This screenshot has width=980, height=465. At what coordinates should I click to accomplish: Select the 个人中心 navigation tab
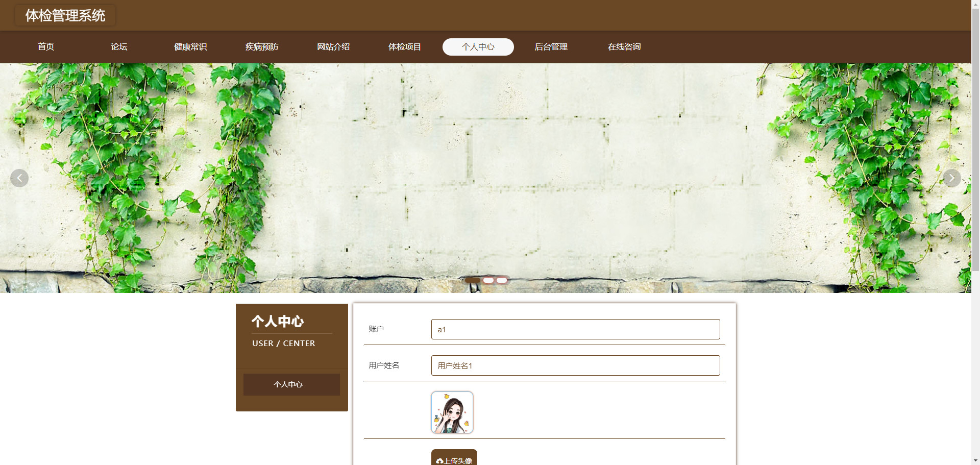pyautogui.click(x=478, y=47)
